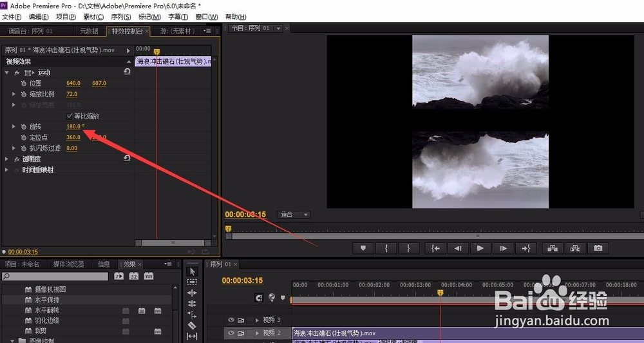
Task: Click Export Frame camera button
Action: click(x=598, y=248)
